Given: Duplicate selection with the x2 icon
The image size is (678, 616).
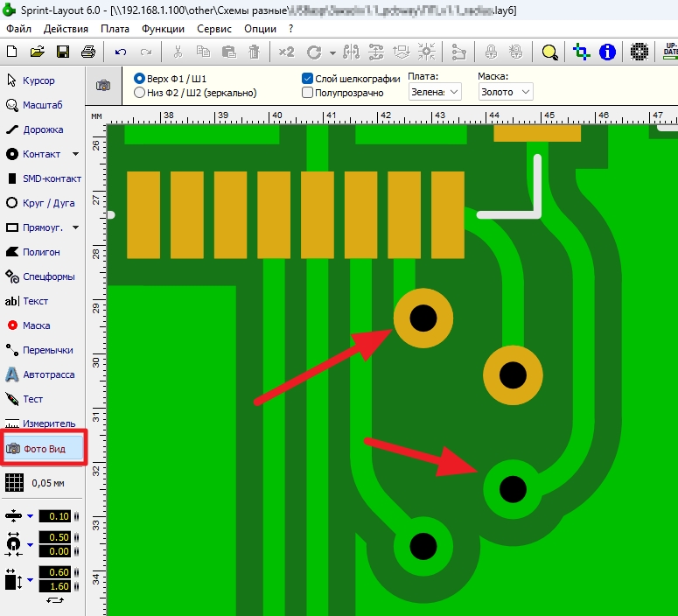Looking at the screenshot, I should (x=286, y=52).
